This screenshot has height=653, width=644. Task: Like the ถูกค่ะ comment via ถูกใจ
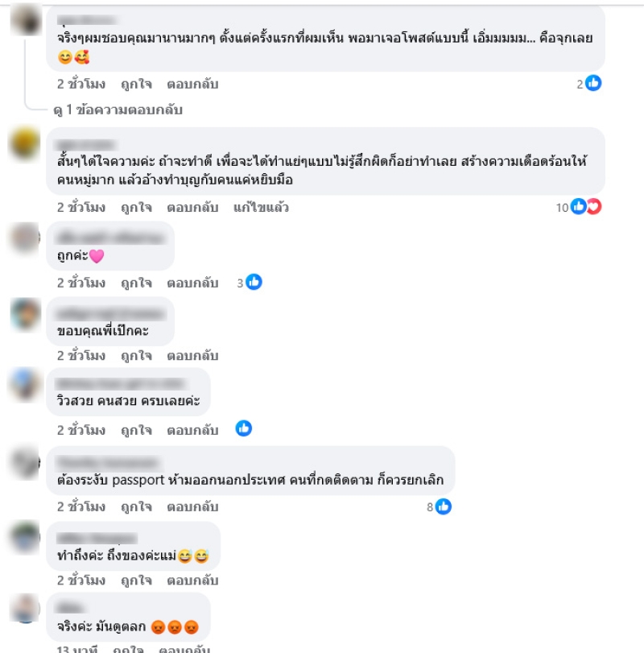tap(136, 283)
